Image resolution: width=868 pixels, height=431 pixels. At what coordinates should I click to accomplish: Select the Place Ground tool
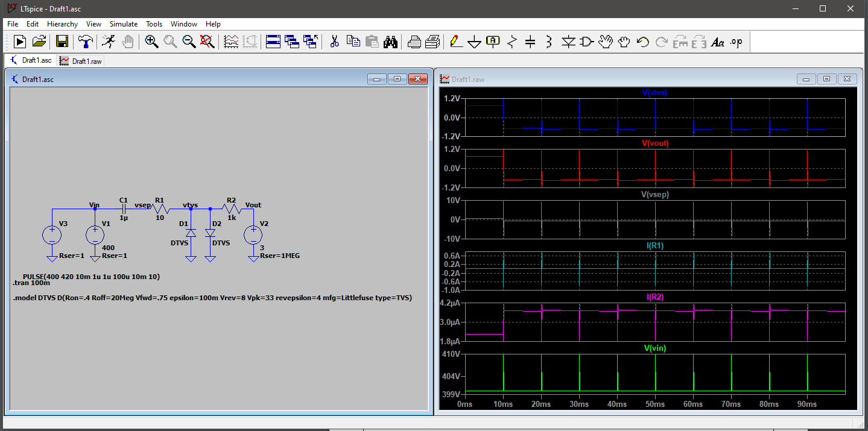[x=475, y=42]
